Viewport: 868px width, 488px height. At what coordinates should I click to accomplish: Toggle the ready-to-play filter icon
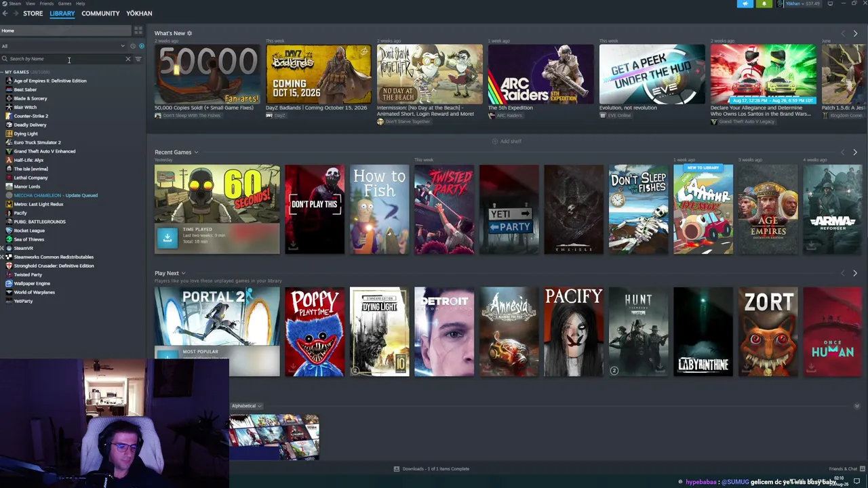(x=141, y=46)
